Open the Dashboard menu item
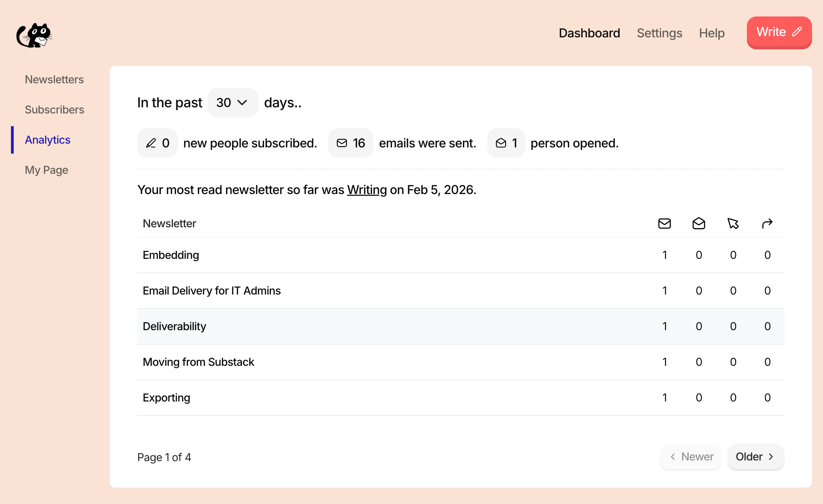823x504 pixels. (x=589, y=33)
